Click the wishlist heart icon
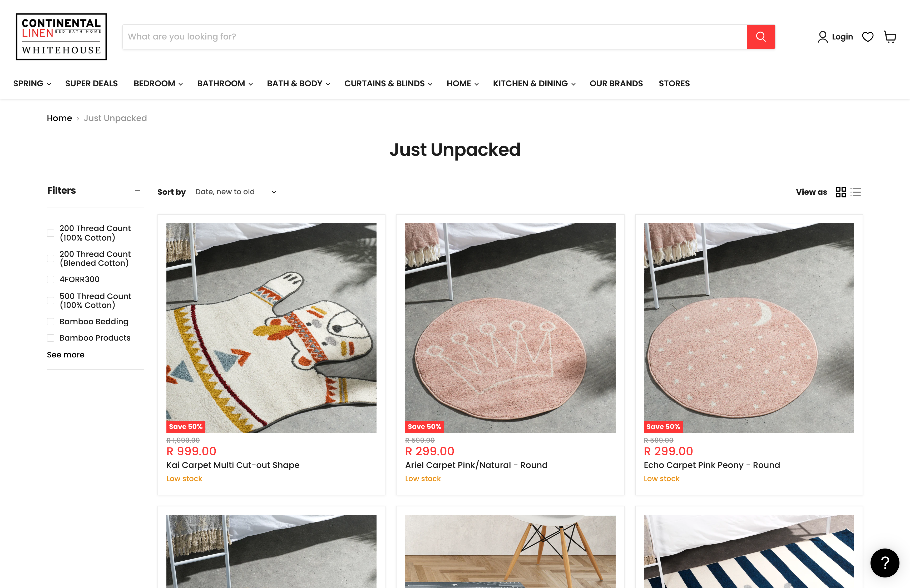This screenshot has height=588, width=910. tap(868, 37)
